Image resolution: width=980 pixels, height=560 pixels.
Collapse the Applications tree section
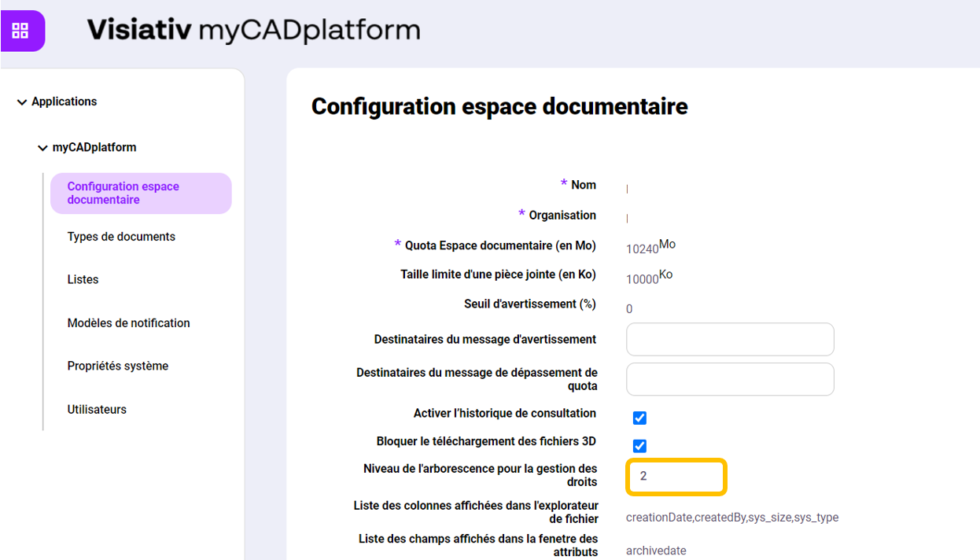coord(22,102)
